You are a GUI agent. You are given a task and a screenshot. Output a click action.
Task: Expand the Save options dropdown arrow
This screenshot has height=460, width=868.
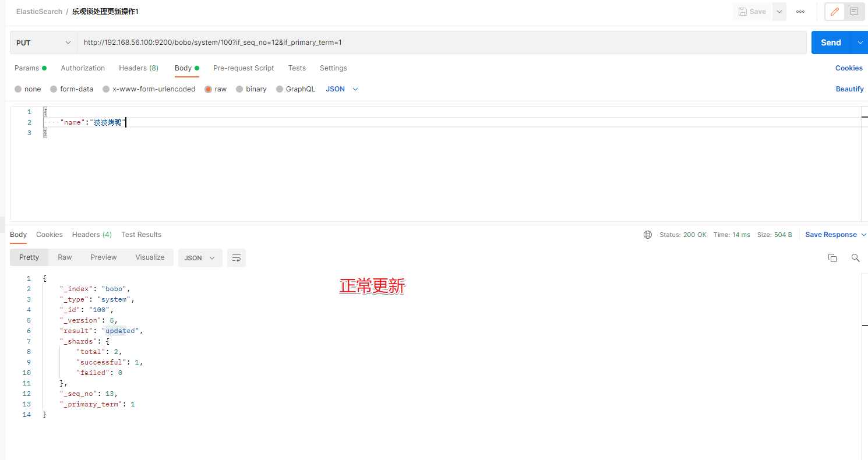[x=779, y=12]
